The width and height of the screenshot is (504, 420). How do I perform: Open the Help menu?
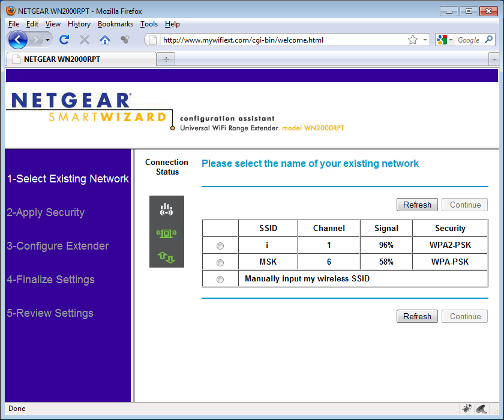tap(172, 24)
